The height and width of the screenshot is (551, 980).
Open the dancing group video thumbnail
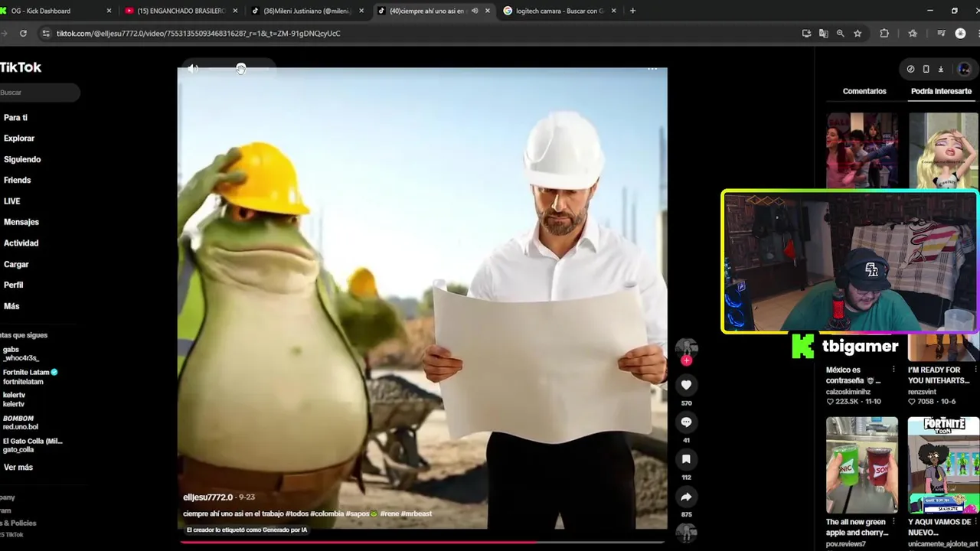(862, 151)
